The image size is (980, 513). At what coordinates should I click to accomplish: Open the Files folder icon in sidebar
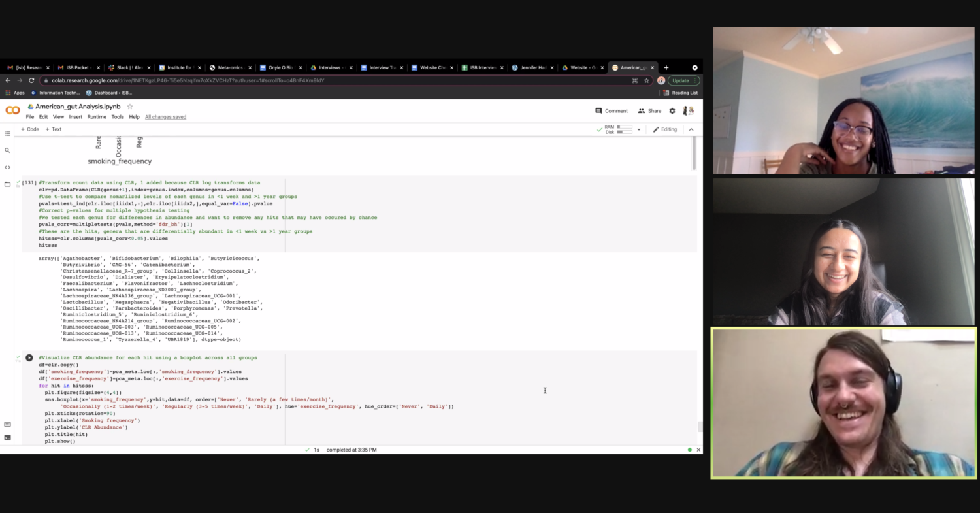(x=8, y=184)
